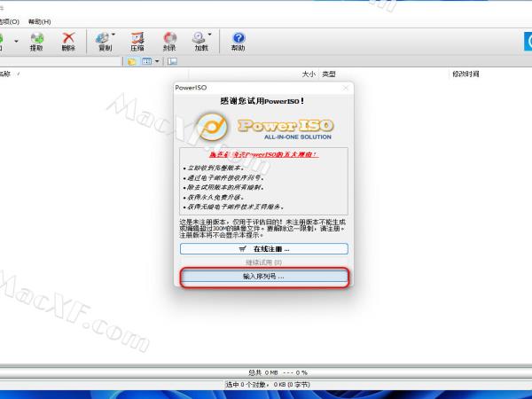Click the 压缩 (Compress) toolbar icon
The image size is (532, 399).
pyautogui.click(x=137, y=37)
